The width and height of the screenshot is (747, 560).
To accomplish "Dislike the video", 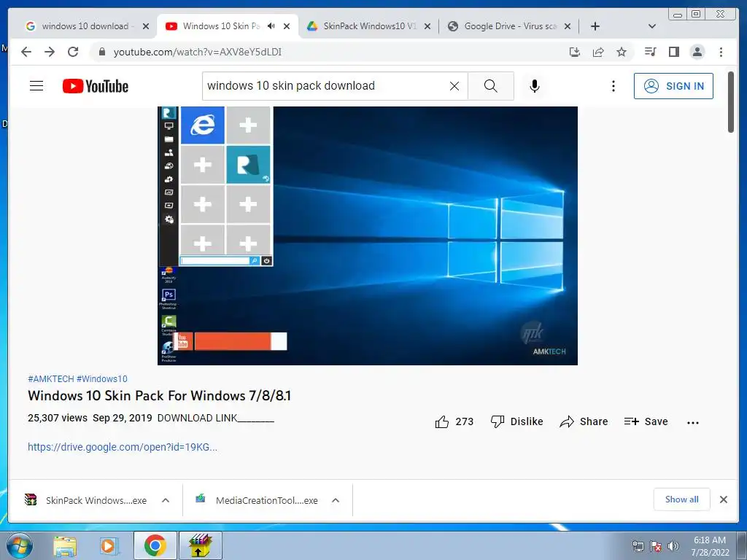I will (x=517, y=421).
